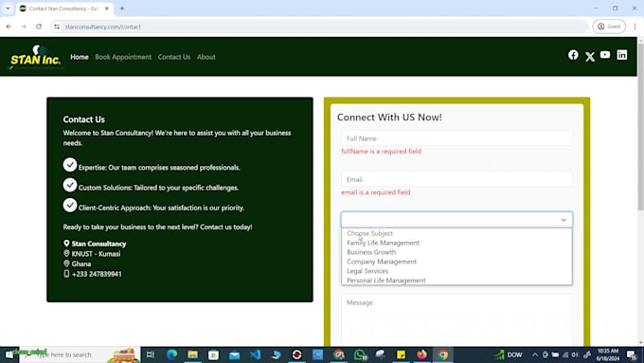
Task: Open the tab search dropdown arrow
Action: click(x=8, y=9)
